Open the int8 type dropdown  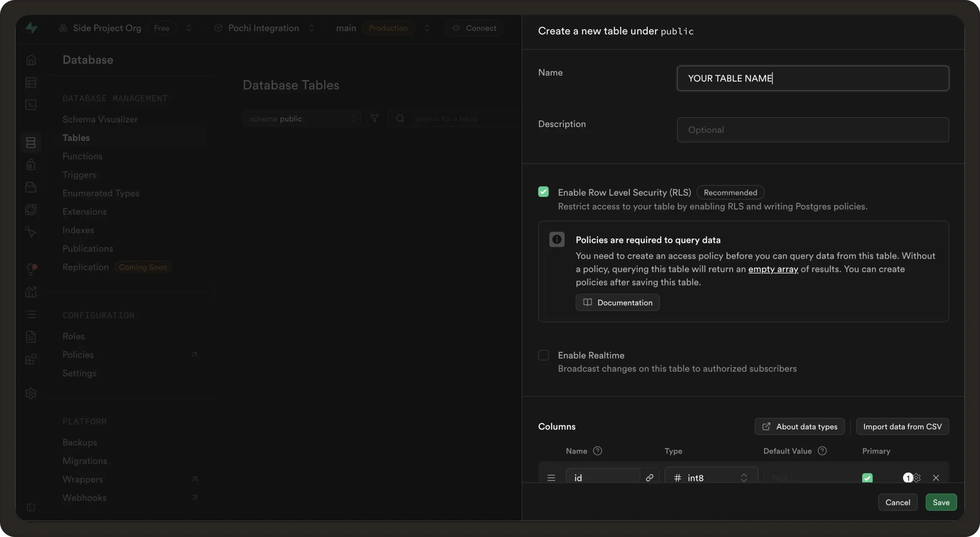click(711, 478)
